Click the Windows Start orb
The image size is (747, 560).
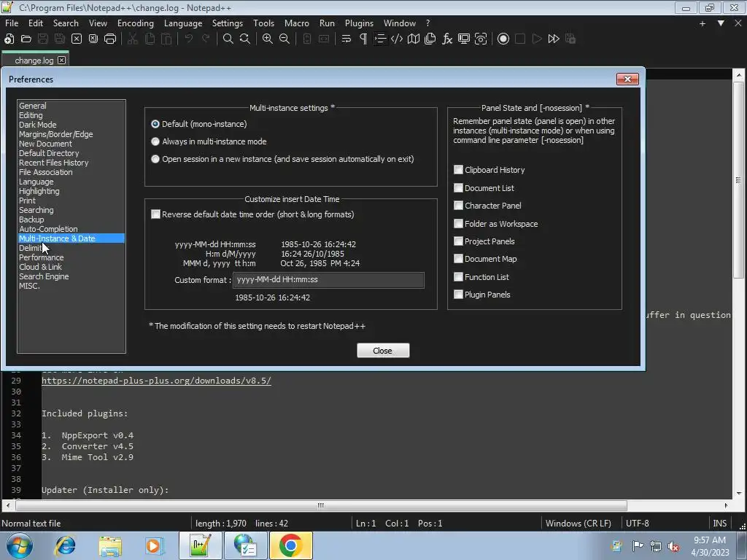[20, 545]
